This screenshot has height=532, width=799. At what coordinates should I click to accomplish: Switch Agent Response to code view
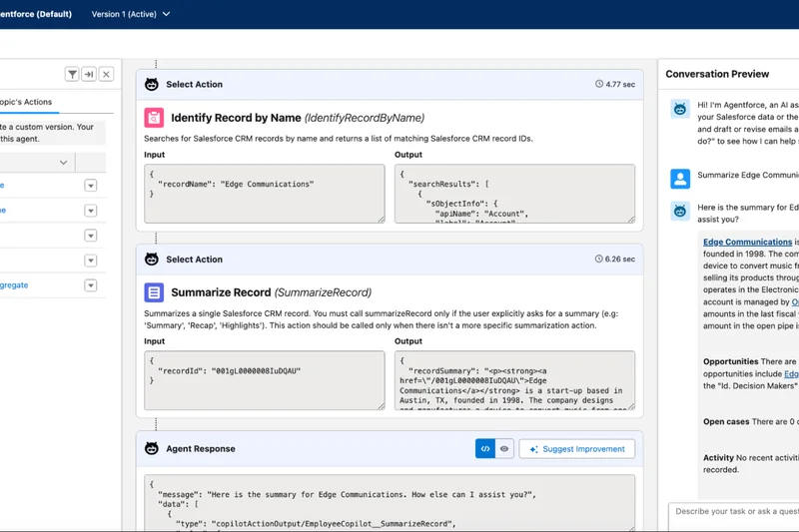point(485,448)
